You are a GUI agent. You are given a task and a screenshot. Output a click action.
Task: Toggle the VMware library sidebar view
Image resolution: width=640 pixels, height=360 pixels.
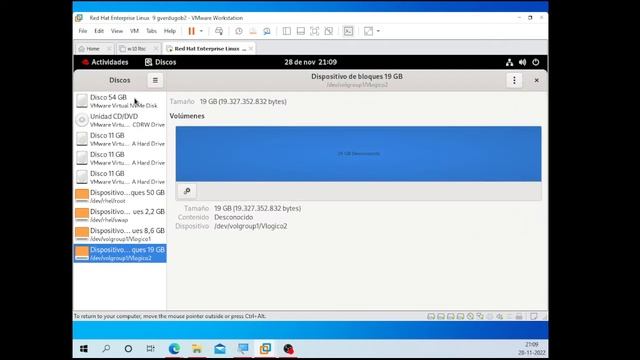click(287, 31)
